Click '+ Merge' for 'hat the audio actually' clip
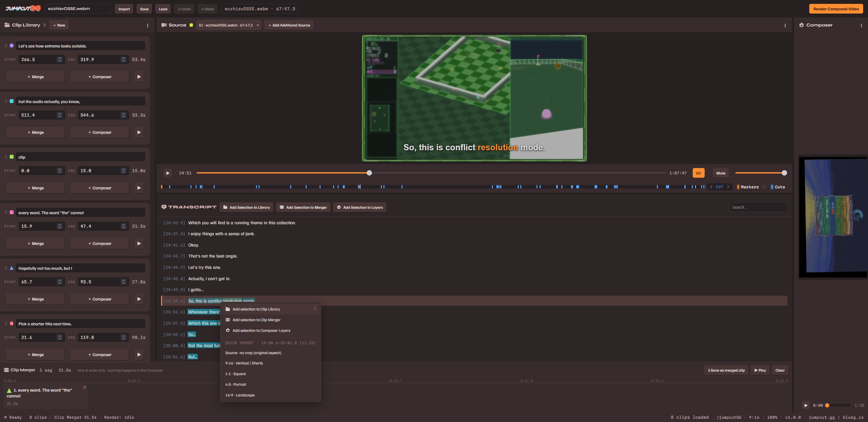Viewport: 868px width, 422px height. tap(36, 132)
